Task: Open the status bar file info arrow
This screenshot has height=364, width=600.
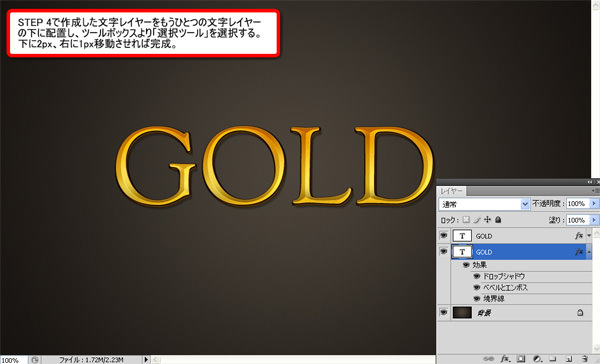Action: pyautogui.click(x=146, y=360)
